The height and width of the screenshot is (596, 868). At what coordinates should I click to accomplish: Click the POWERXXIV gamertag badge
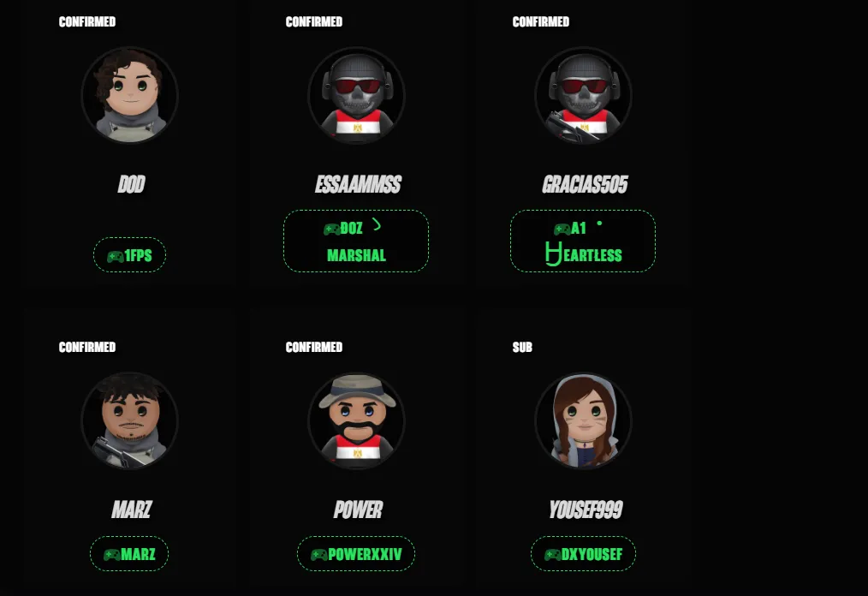click(x=356, y=553)
